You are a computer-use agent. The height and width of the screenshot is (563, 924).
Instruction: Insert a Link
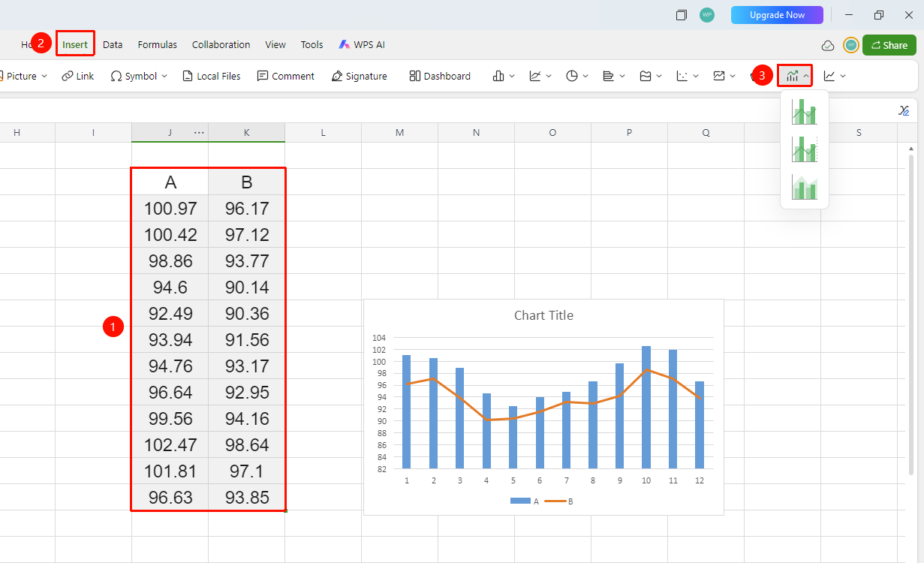click(x=78, y=76)
